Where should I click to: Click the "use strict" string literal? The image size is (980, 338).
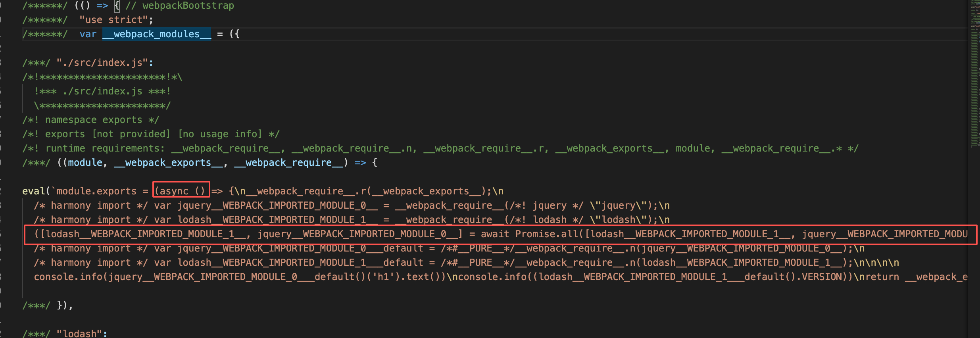coord(113,20)
